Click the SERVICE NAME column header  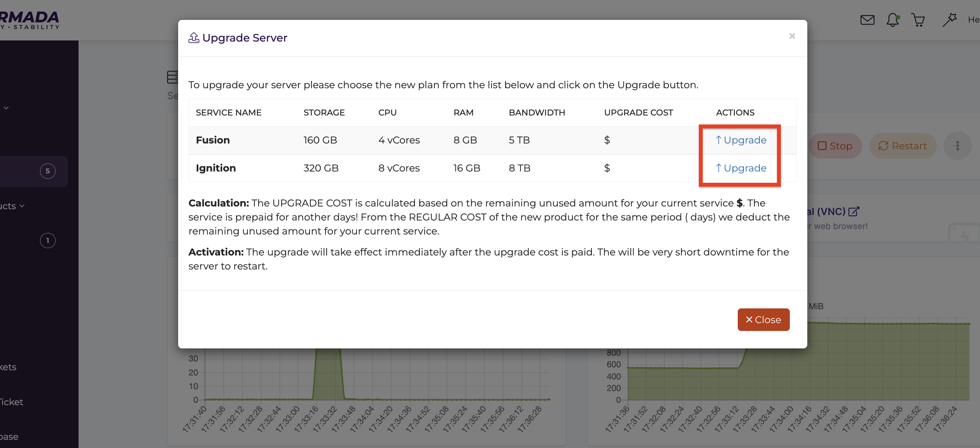[x=228, y=113]
